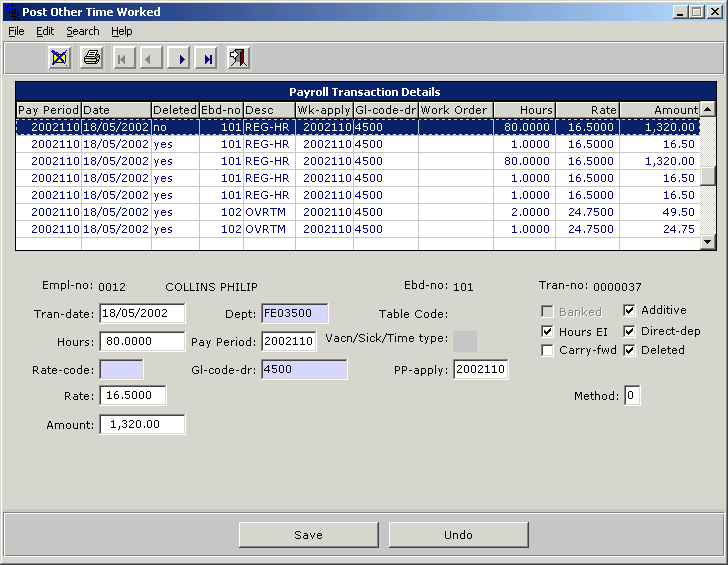Jump to the last record
This screenshot has width=728, height=565.
pos(208,58)
